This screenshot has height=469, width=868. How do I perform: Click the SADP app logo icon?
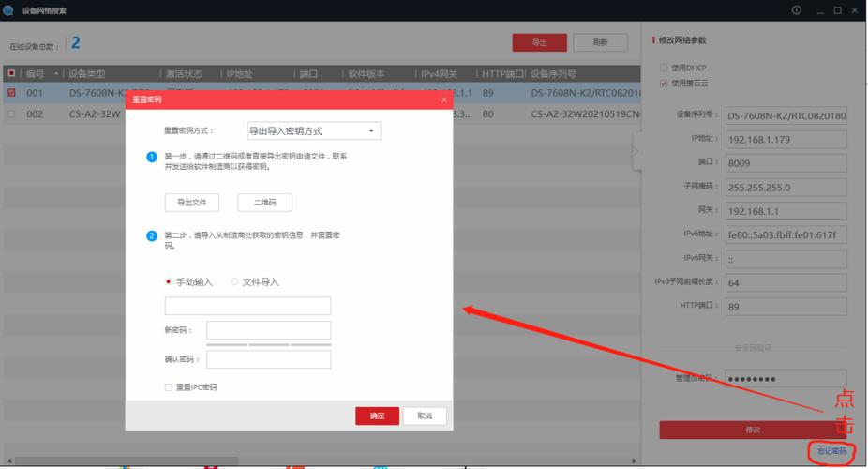click(7, 10)
